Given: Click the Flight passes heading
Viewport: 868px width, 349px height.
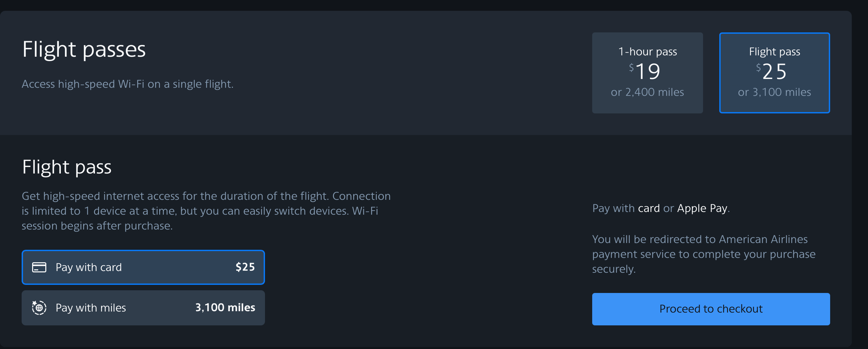Looking at the screenshot, I should point(84,49).
